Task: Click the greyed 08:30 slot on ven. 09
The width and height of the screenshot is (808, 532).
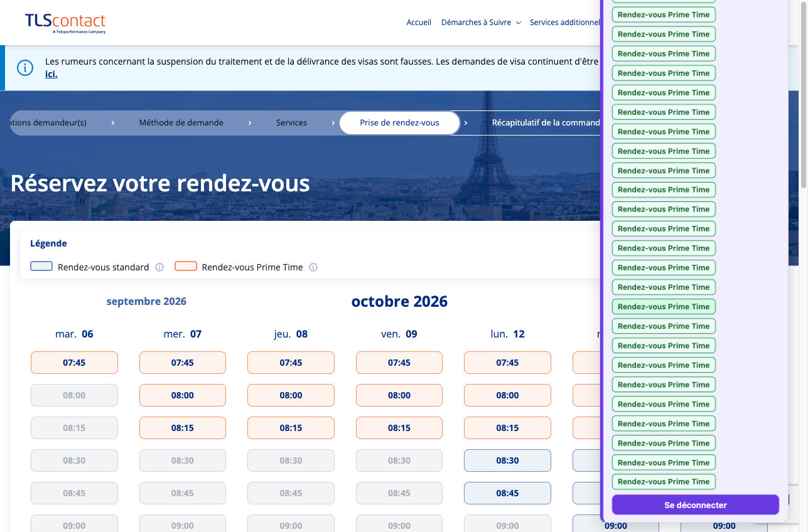Action: [x=399, y=460]
